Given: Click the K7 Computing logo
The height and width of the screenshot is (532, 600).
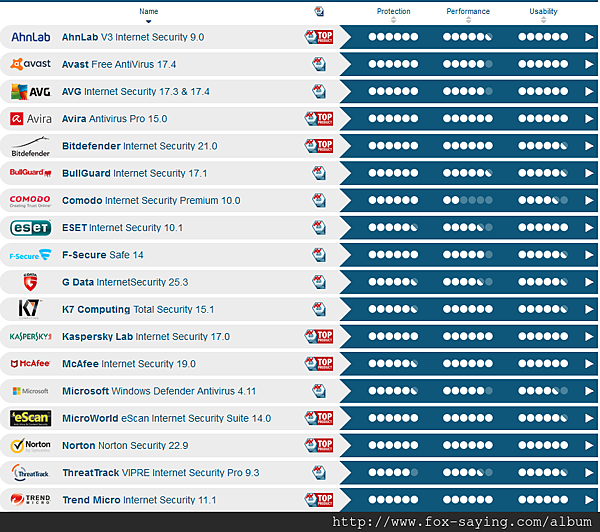Looking at the screenshot, I should click(x=29, y=309).
